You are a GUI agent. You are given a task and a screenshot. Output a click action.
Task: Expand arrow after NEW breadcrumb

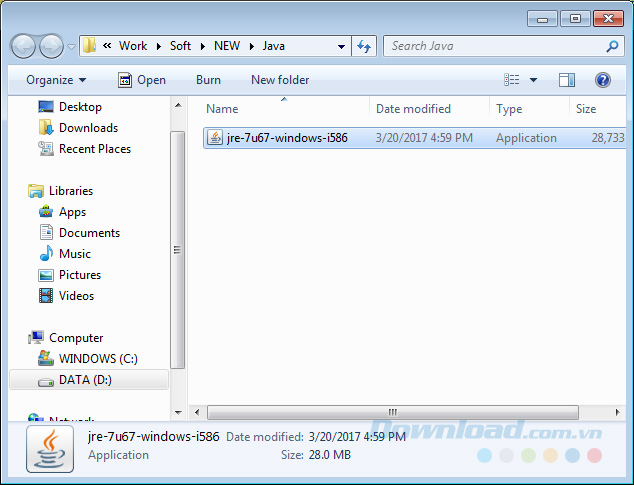pos(252,47)
